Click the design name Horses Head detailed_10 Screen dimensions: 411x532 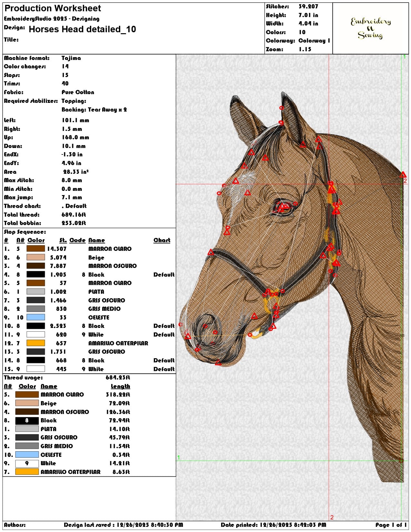(82, 29)
